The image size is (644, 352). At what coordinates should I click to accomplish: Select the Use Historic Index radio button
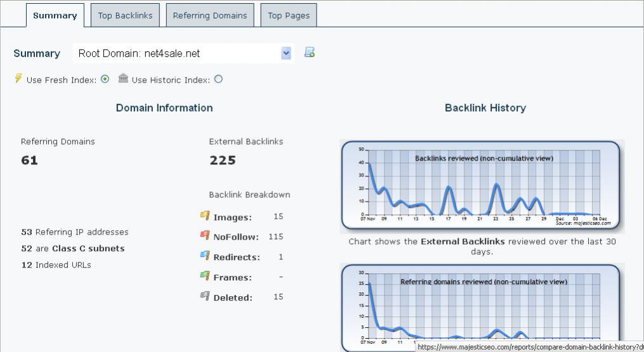218,79
